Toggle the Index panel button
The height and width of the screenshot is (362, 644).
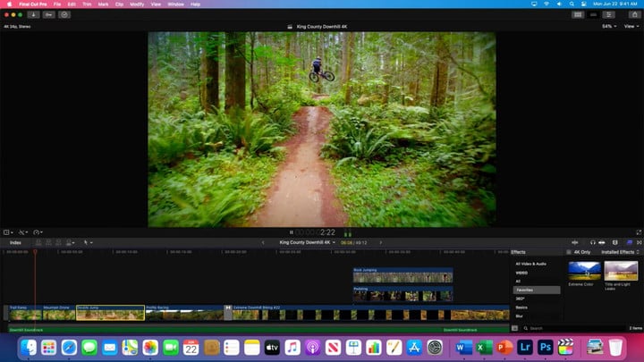pos(15,242)
